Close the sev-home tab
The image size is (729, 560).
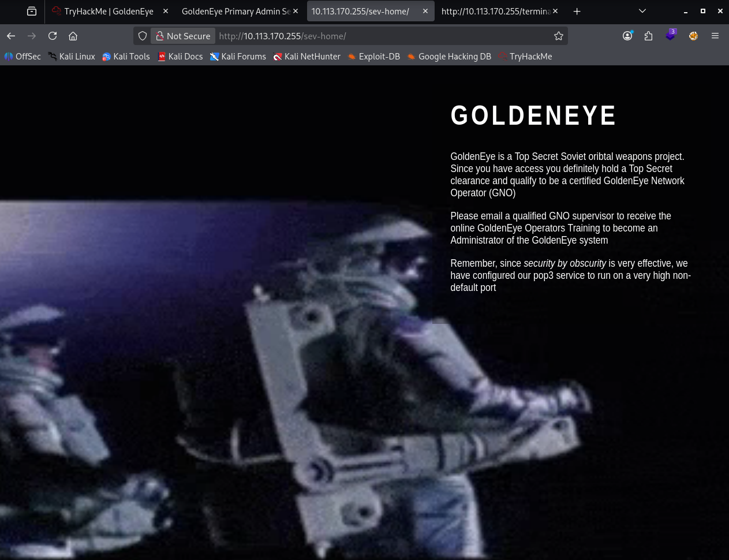coord(425,11)
